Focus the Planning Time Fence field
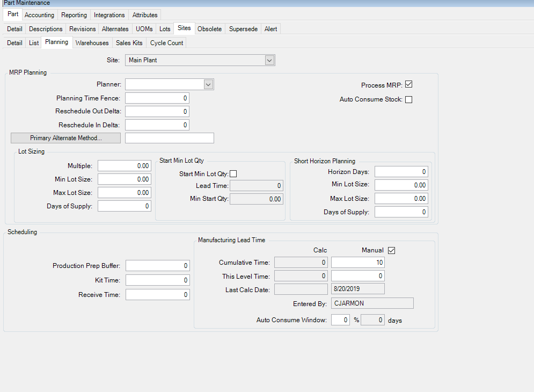Image resolution: width=534 pixels, height=392 pixels. [157, 98]
